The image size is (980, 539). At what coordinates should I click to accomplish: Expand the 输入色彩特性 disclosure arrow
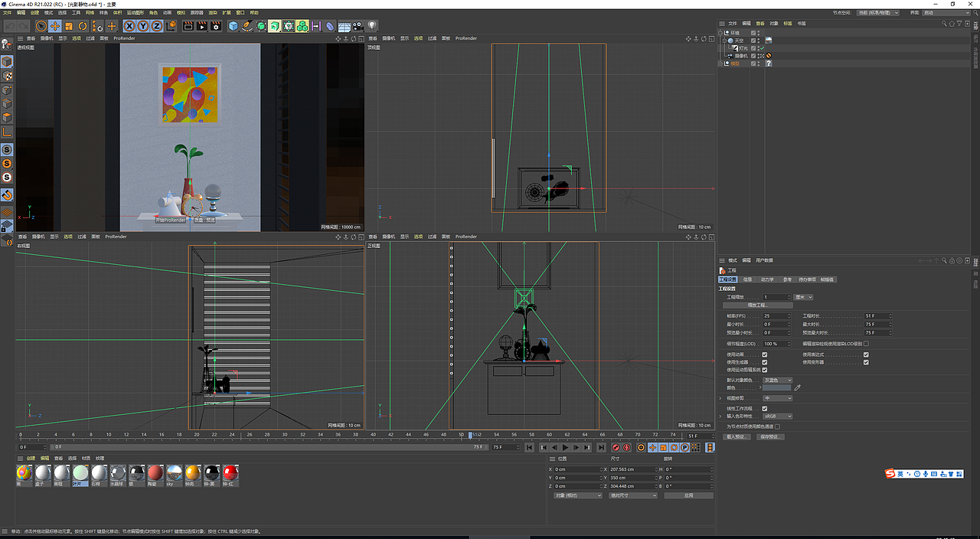(721, 416)
